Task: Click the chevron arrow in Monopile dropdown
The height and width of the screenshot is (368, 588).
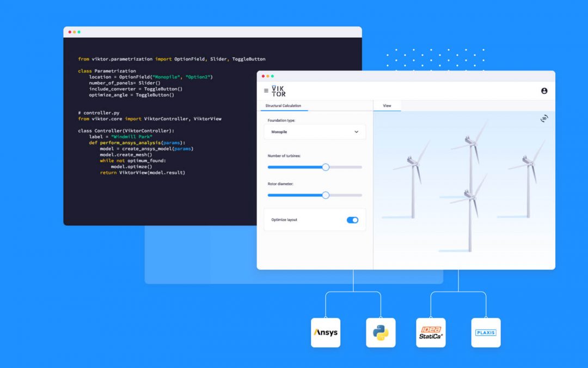Action: coord(356,132)
